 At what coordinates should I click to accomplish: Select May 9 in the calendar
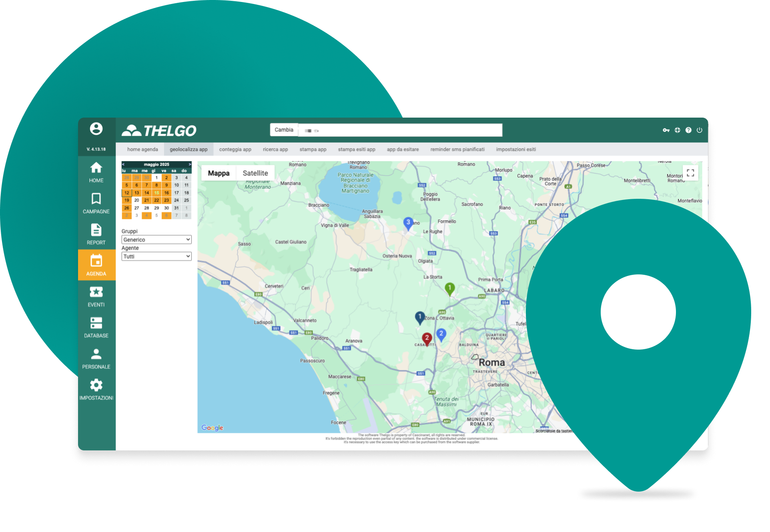coord(166,185)
